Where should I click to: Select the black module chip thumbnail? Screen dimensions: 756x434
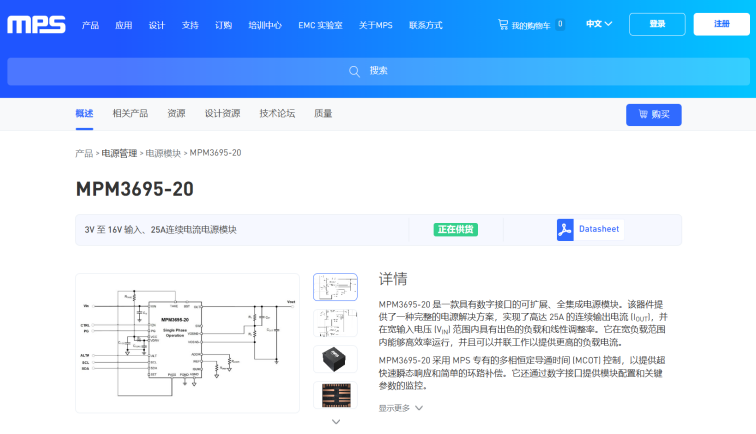point(336,359)
